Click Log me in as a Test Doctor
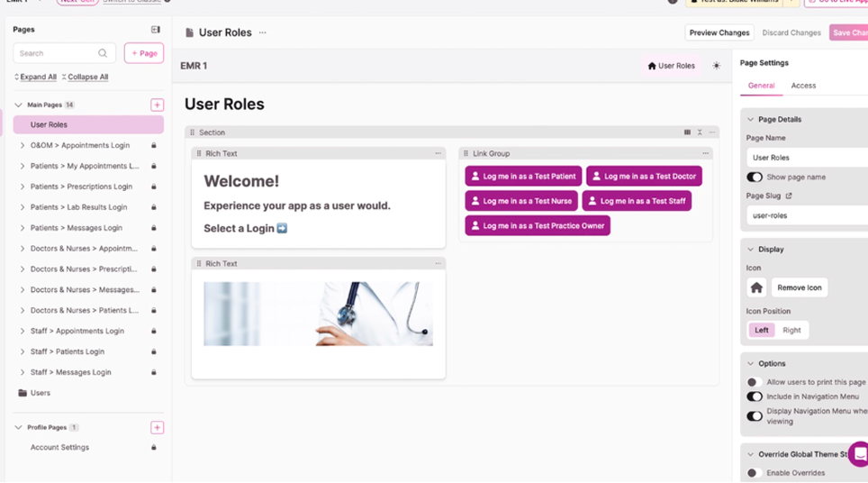 (x=644, y=177)
